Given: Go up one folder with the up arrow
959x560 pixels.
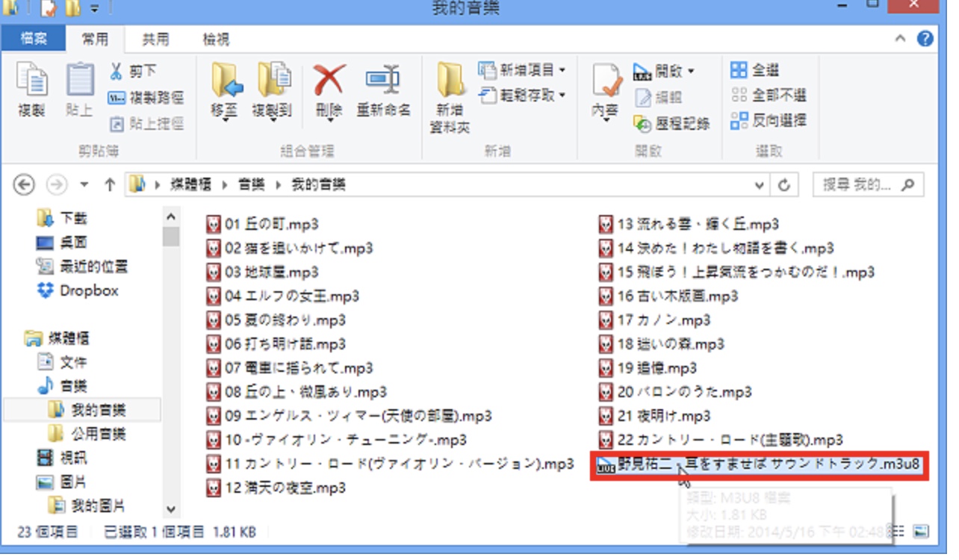Looking at the screenshot, I should point(110,184).
